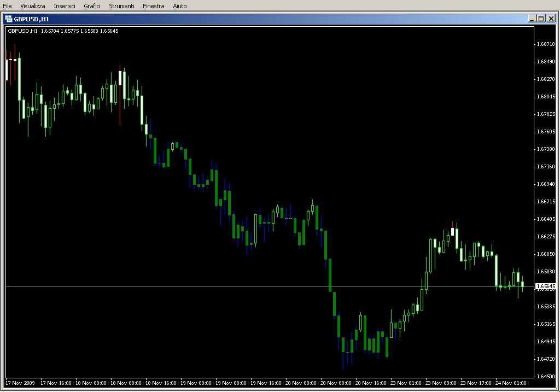Click the GBPUSD,H1 chart window icon
Viewport: 560px width, 392px height.
[9, 18]
